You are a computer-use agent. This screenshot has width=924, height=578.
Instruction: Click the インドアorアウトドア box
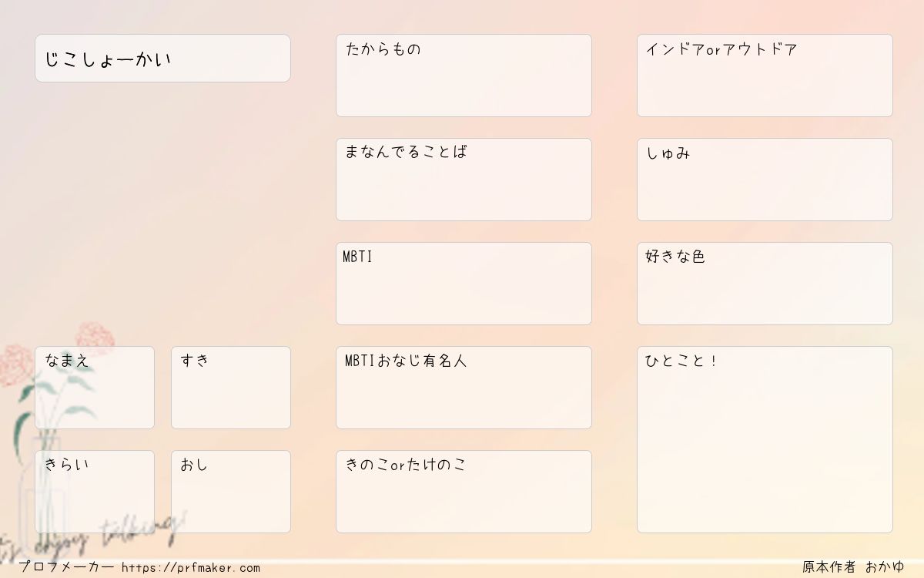tap(765, 76)
